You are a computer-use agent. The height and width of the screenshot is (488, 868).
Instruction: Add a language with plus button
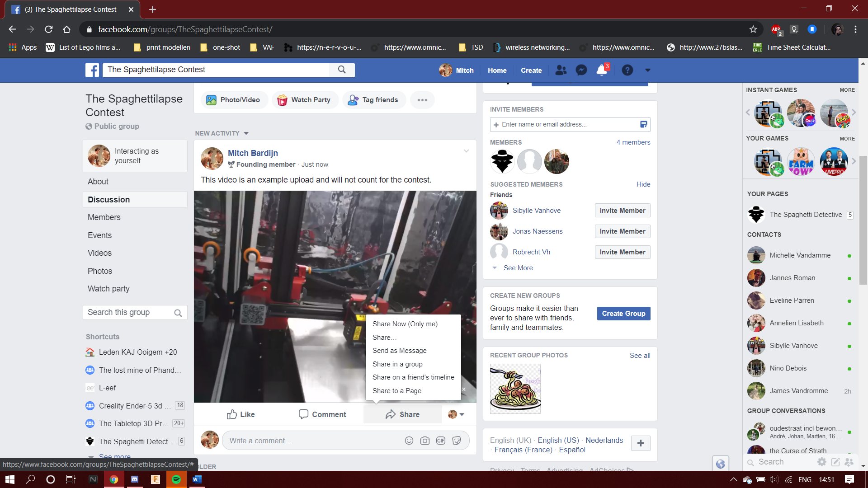[641, 443]
